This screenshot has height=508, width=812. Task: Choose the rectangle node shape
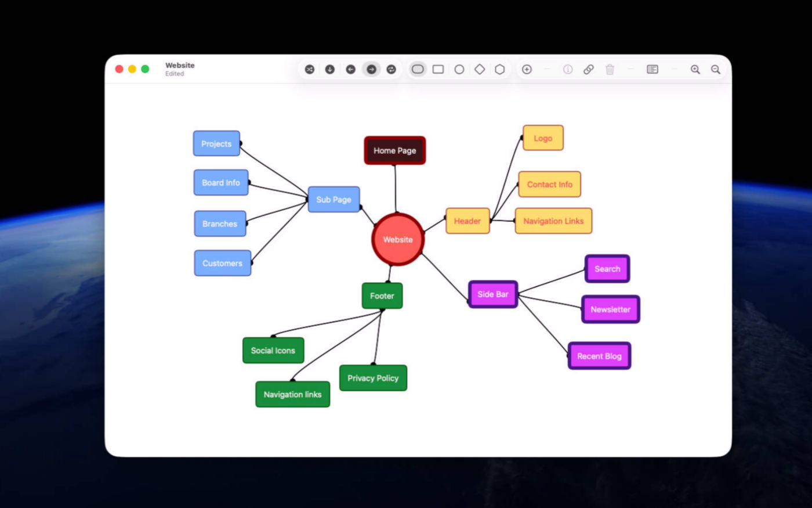tap(438, 69)
